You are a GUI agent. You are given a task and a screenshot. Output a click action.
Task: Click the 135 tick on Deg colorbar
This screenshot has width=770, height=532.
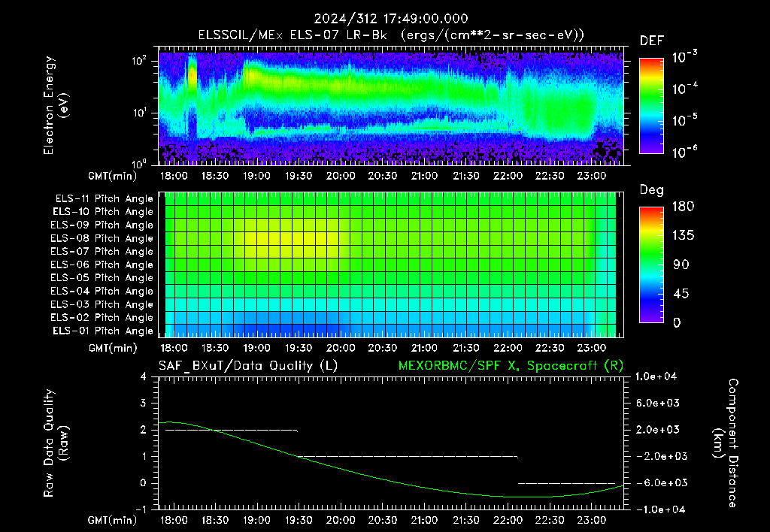coord(683,236)
